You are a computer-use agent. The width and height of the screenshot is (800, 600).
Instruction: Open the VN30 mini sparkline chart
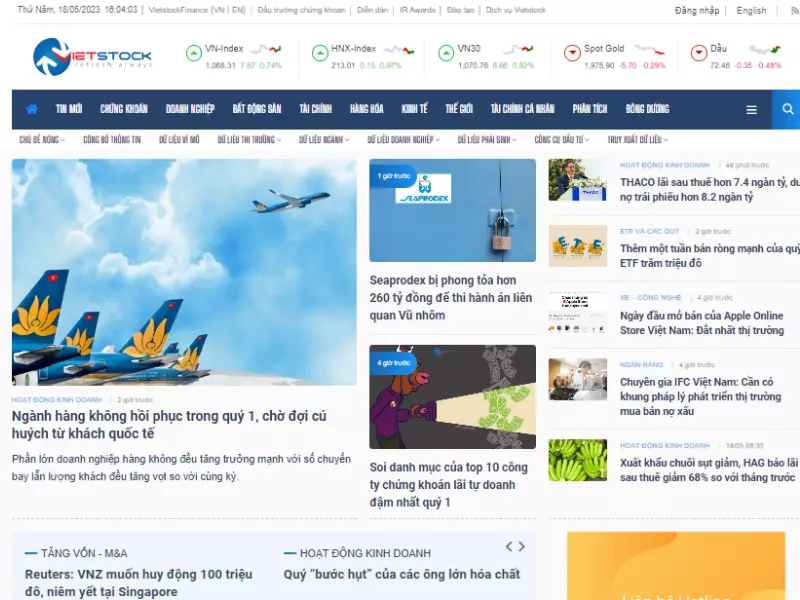(x=518, y=49)
